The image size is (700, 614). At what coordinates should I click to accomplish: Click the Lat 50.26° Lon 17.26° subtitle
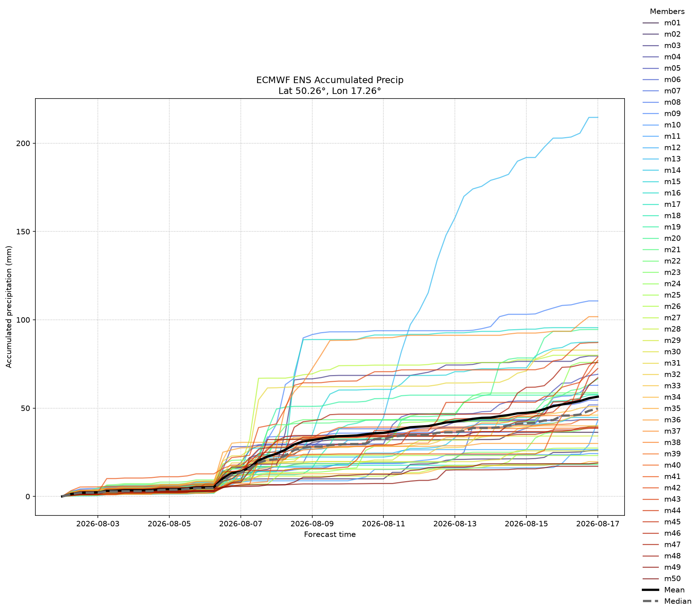point(330,91)
